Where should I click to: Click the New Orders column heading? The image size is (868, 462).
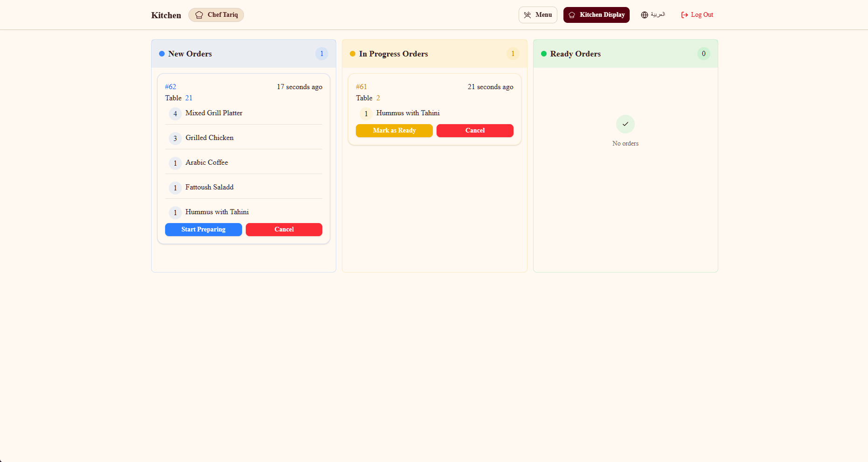pyautogui.click(x=190, y=54)
